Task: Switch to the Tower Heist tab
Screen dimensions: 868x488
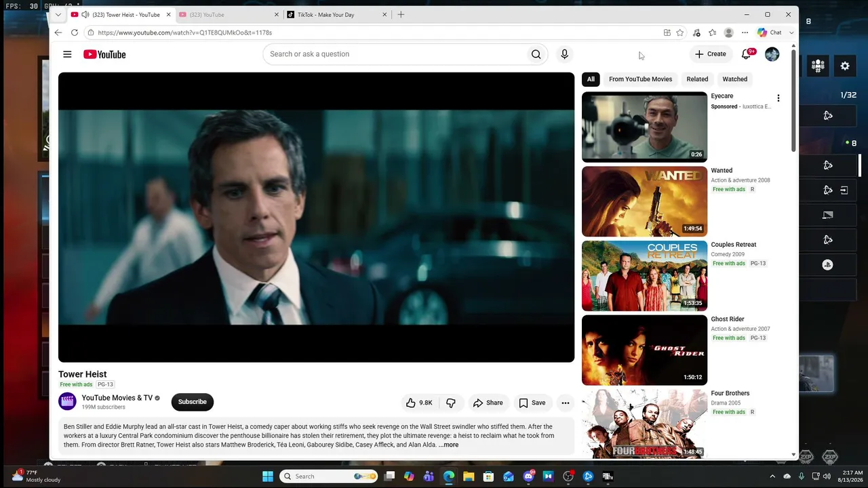Action: click(122, 14)
